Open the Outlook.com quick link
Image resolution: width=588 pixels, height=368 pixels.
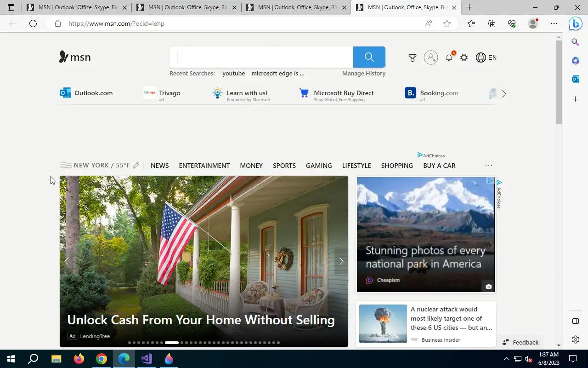[x=86, y=93]
